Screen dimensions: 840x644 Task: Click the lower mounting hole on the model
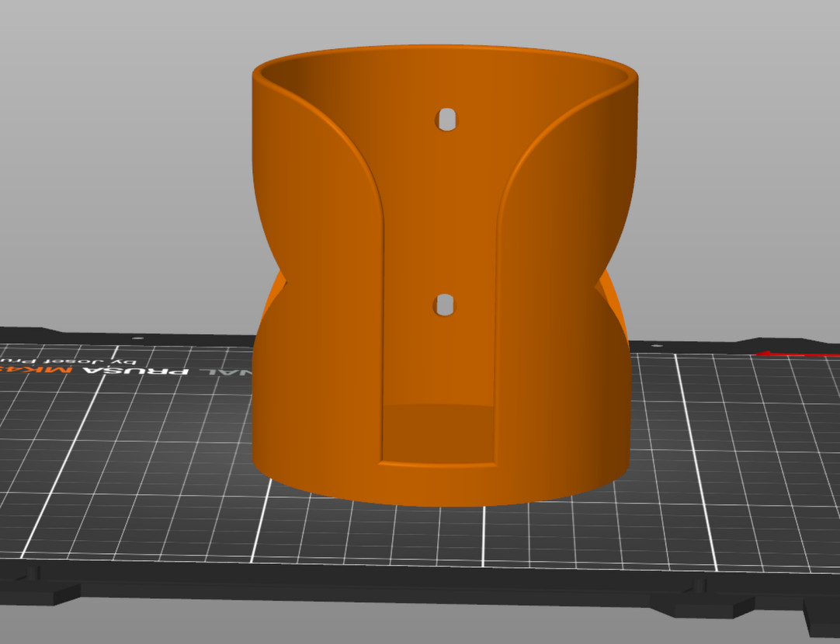(445, 305)
